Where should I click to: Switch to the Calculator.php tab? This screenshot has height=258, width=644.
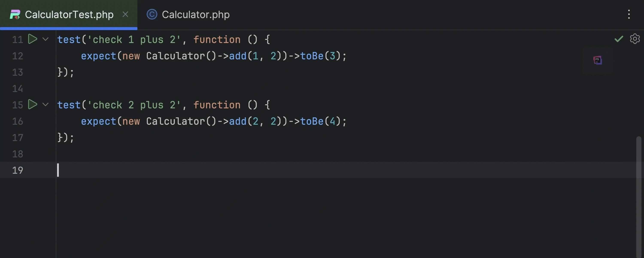(x=196, y=15)
